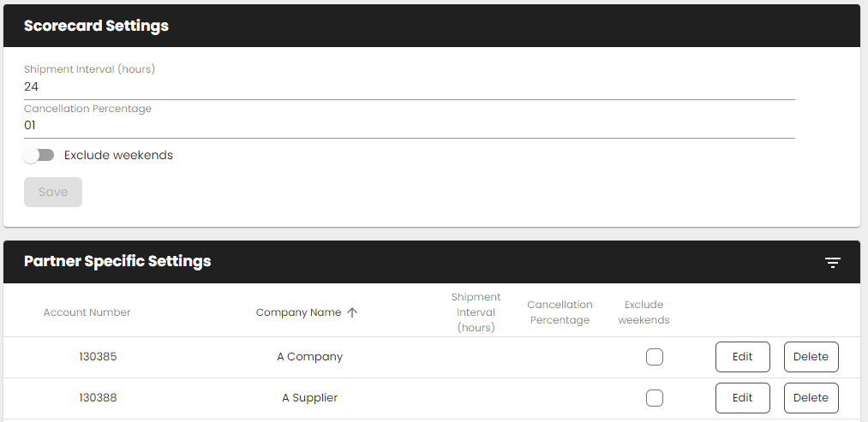
Task: Sort by Company Name column header
Action: (x=298, y=312)
